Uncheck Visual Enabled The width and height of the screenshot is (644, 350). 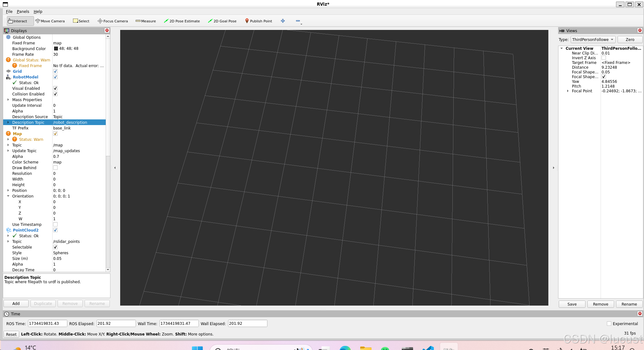pyautogui.click(x=55, y=88)
